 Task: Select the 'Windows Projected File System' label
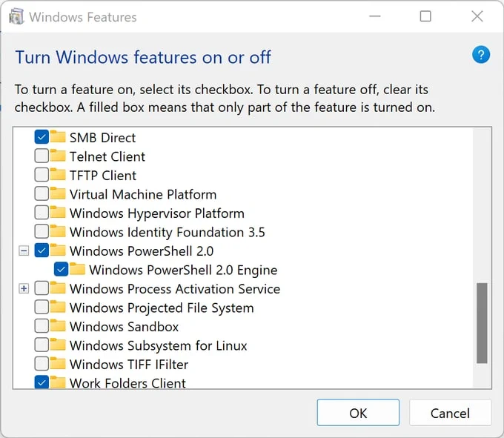162,308
